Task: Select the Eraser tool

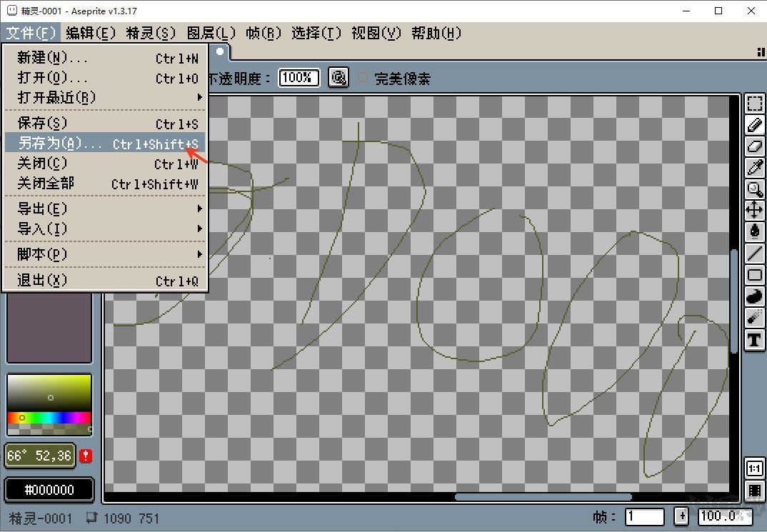Action: point(754,146)
